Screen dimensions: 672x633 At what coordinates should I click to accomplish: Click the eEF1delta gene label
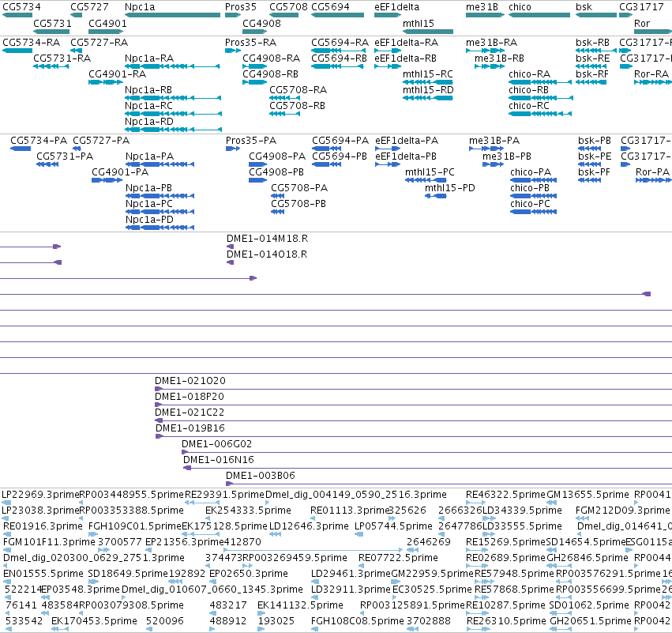tap(397, 7)
